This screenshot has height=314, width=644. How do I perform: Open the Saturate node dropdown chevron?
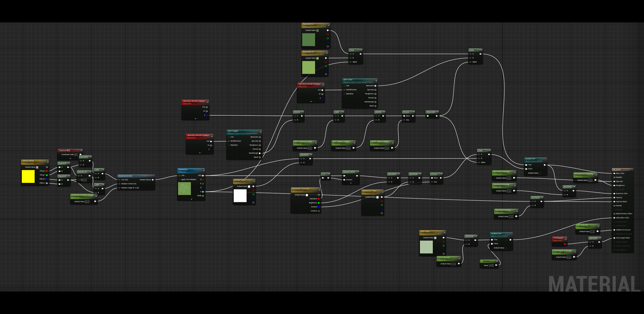438,112
